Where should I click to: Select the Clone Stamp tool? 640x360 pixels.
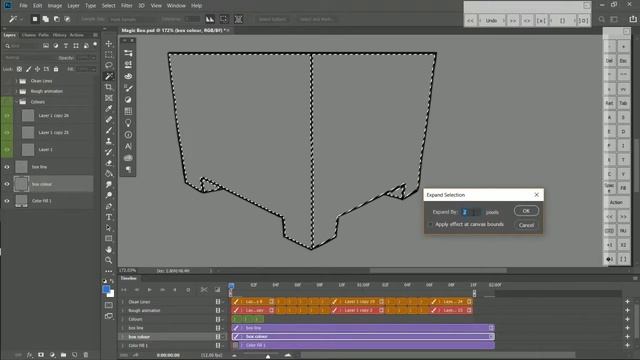(x=109, y=141)
